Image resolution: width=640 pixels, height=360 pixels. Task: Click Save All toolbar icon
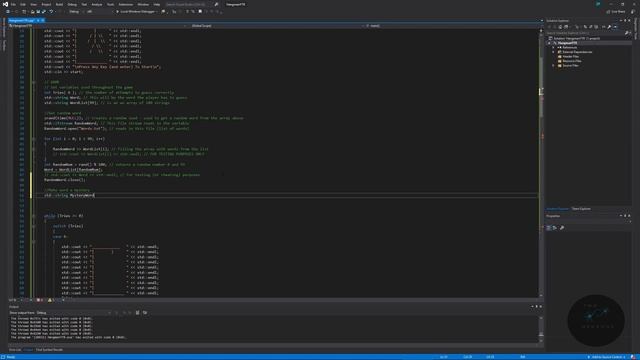[x=44, y=12]
